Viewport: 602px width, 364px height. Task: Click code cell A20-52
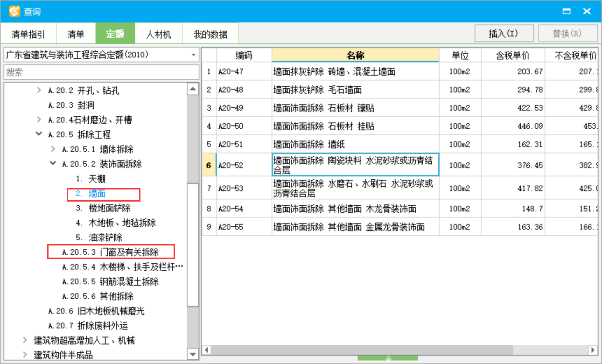[244, 165]
